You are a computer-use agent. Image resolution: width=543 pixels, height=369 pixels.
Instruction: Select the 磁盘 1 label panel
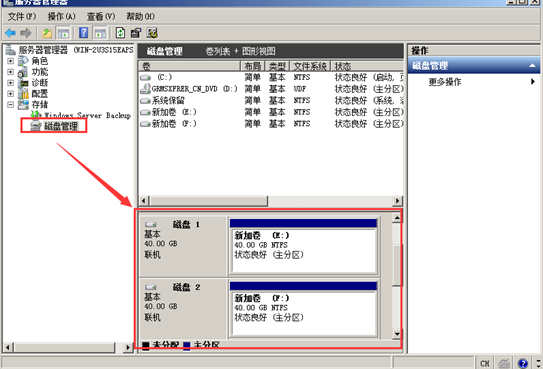coord(183,246)
